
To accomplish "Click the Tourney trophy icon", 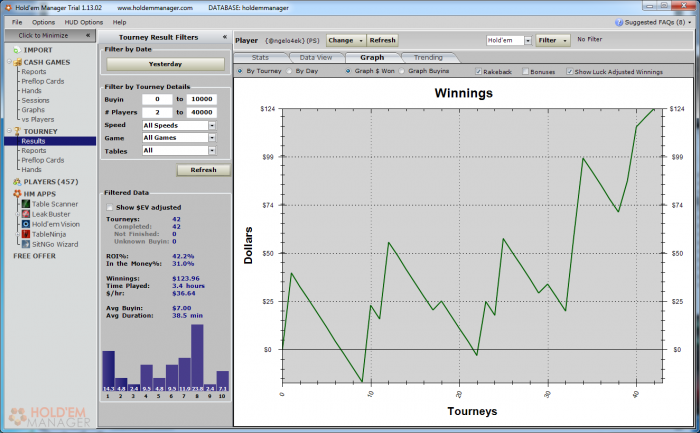I will click(17, 131).
